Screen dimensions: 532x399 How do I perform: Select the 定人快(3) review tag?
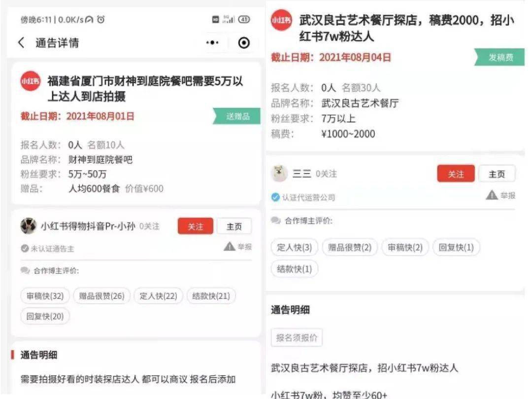pyautogui.click(x=295, y=247)
